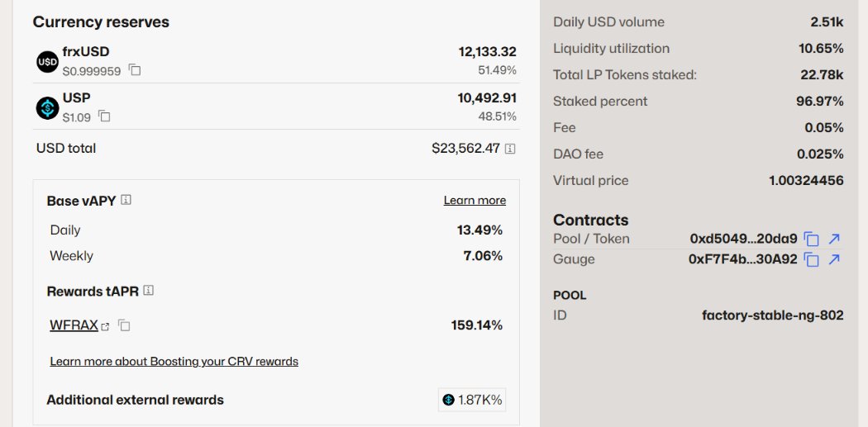Copy the WFRAX reward token address
868x427 pixels.
pos(124,325)
